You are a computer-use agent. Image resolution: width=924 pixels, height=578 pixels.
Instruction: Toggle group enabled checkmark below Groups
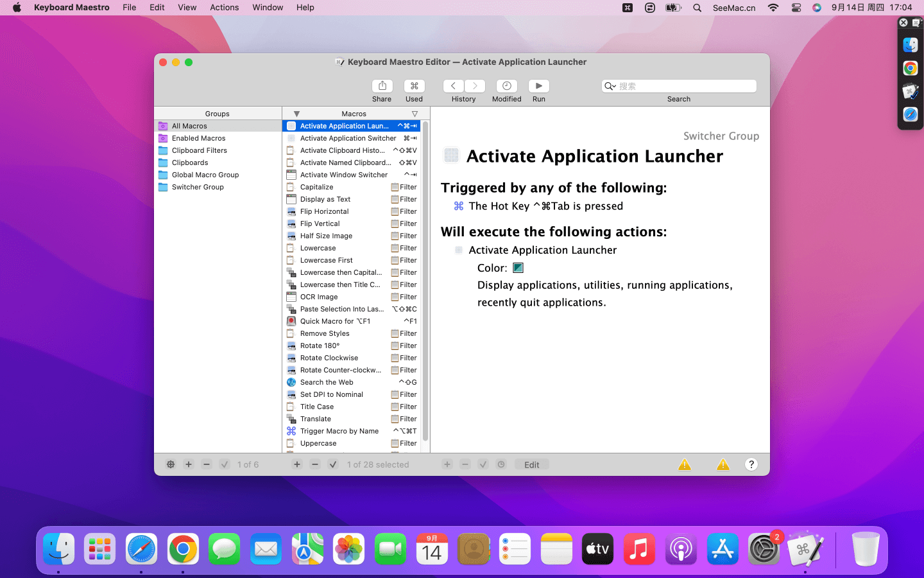[x=225, y=464]
